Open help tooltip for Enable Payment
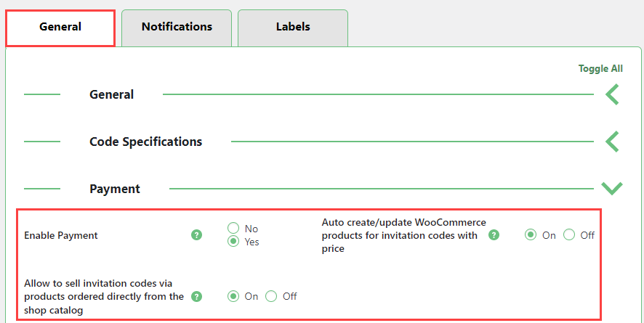This screenshot has height=323, width=644. pyautogui.click(x=196, y=235)
